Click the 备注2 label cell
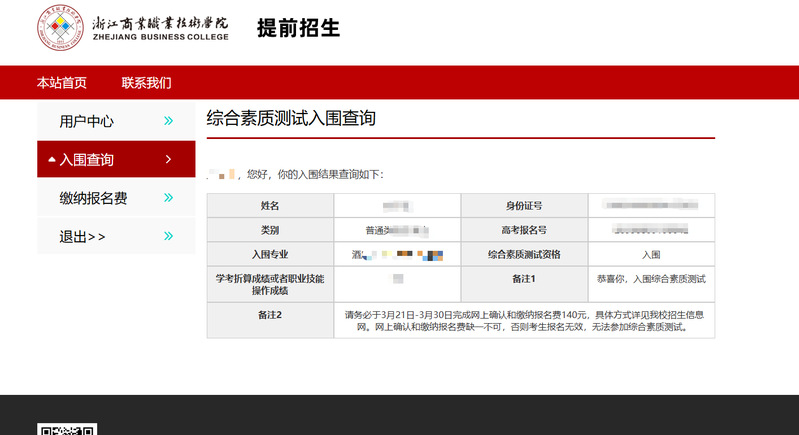The width and height of the screenshot is (799, 435). click(x=270, y=315)
